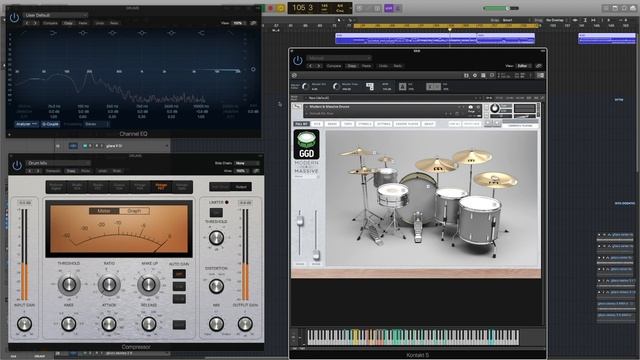640x360 pixels.
Task: Click Compressor Mix knob
Action: point(216,324)
